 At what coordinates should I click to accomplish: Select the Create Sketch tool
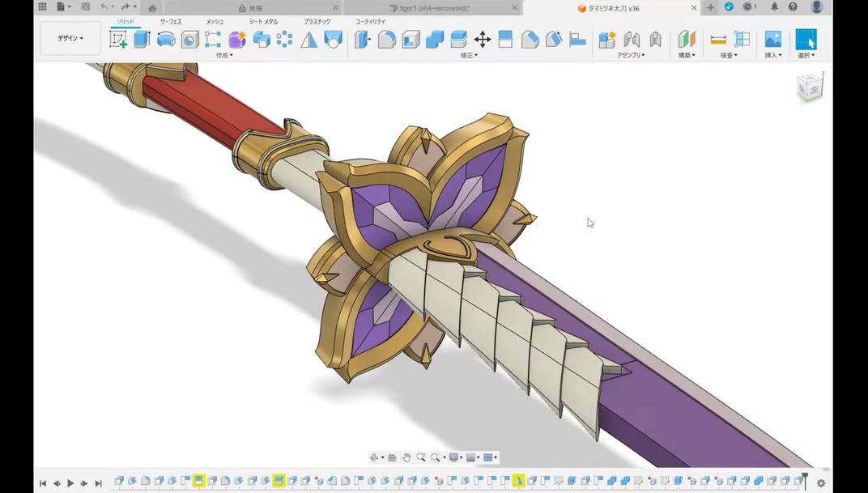[x=118, y=40]
